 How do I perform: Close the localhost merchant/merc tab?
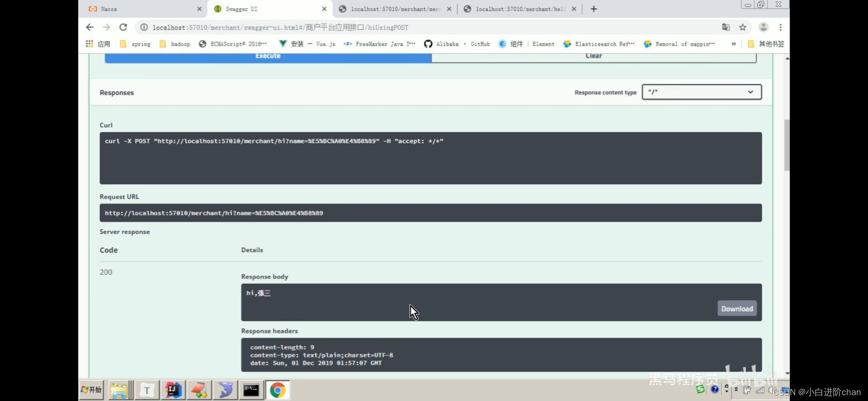coord(449,9)
